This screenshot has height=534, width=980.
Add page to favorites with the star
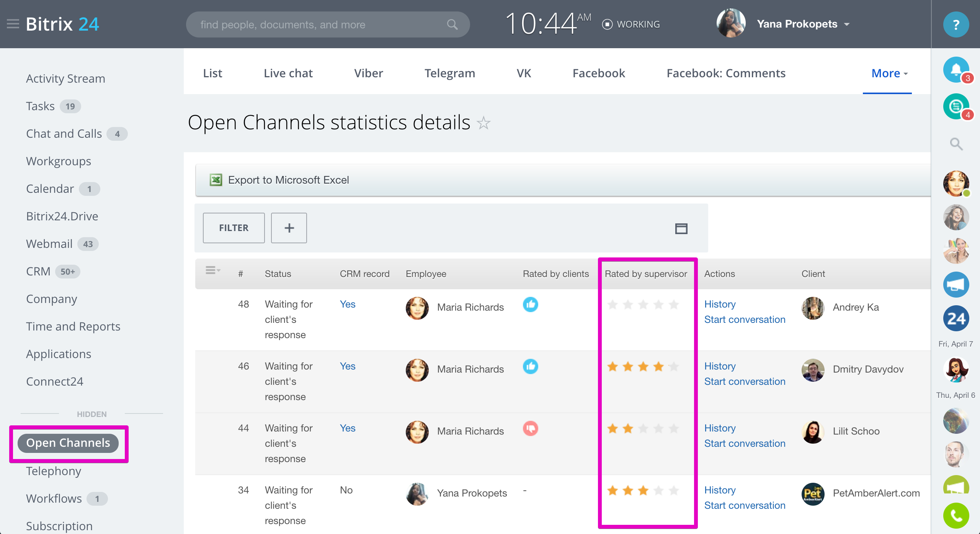[483, 123]
